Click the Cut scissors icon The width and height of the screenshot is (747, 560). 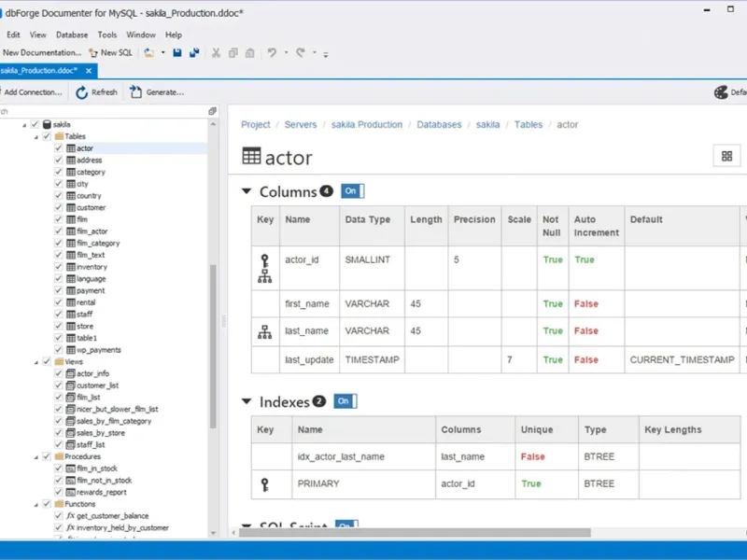pos(216,53)
